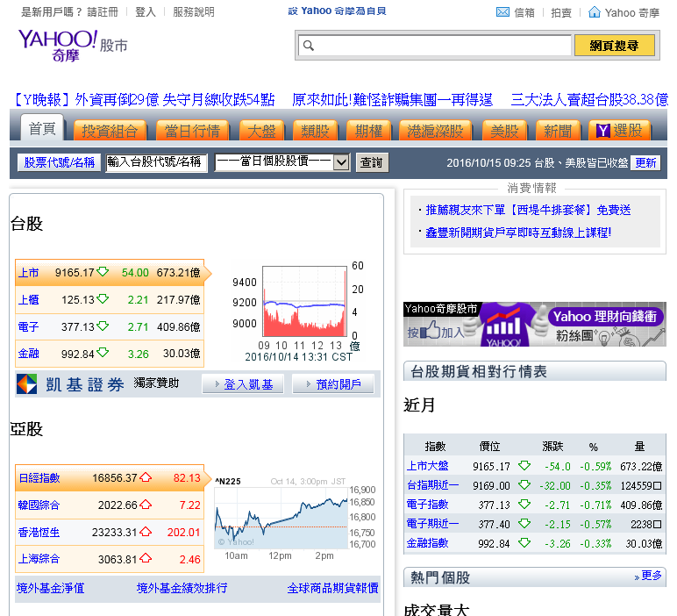Click the down arrow beside 上市 9165.17

(x=103, y=272)
